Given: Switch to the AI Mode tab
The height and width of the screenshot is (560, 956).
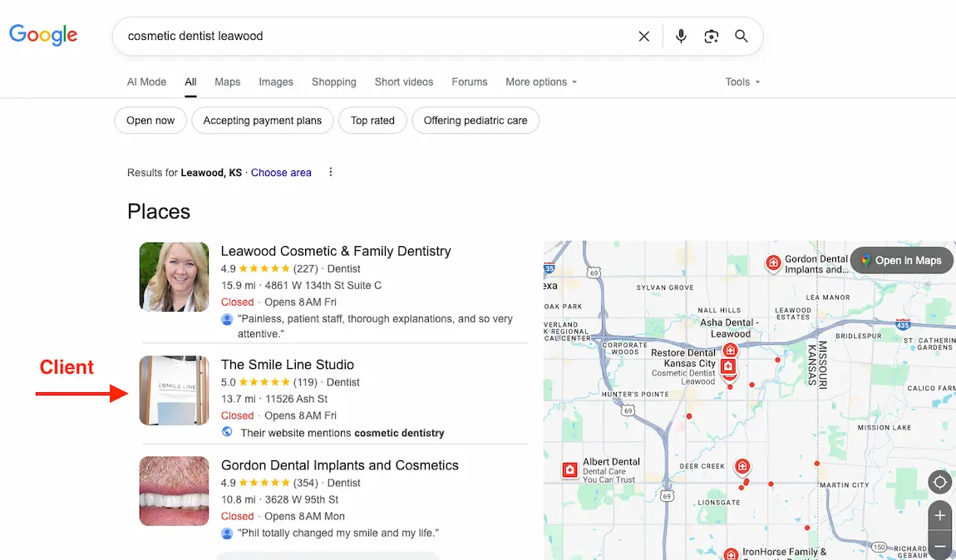Looking at the screenshot, I should (x=146, y=81).
